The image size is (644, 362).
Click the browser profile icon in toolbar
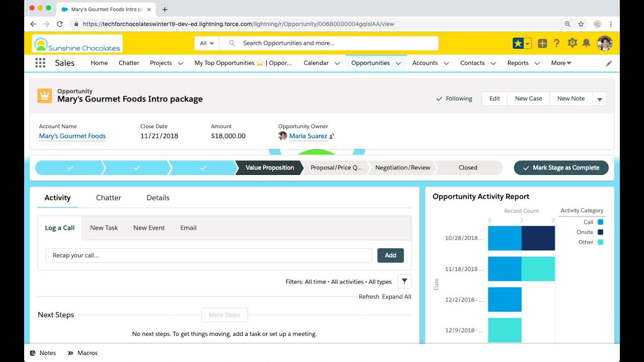click(x=597, y=24)
